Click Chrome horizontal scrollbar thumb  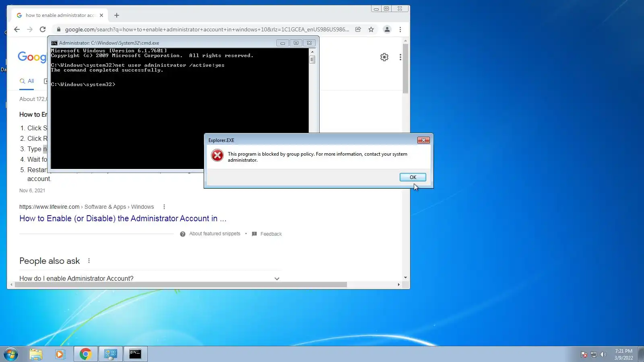click(181, 284)
